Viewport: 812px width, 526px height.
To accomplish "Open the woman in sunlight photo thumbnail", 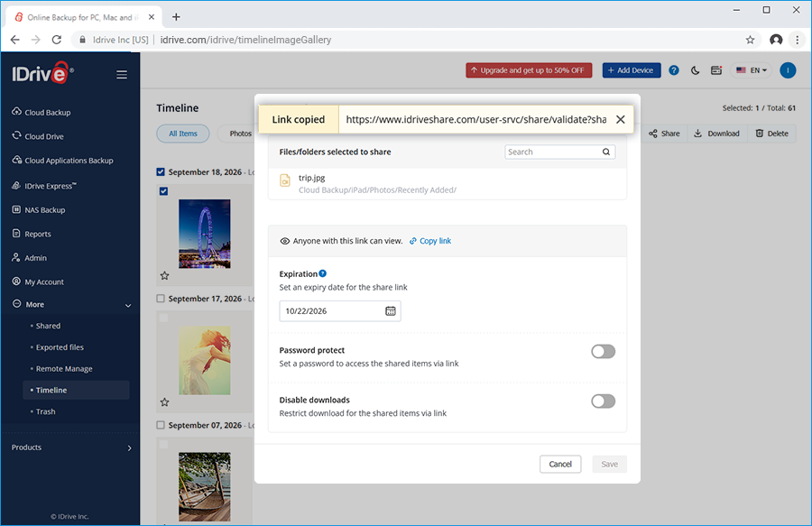I will click(205, 360).
